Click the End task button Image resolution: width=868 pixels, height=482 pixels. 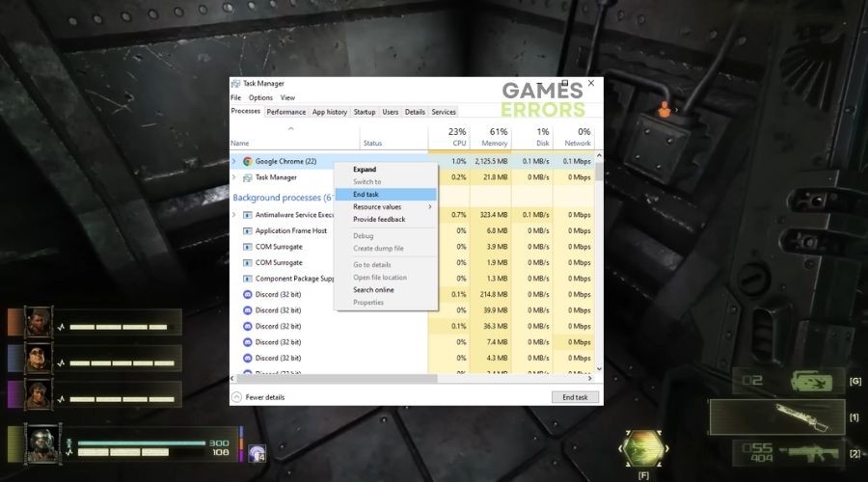[x=575, y=397]
